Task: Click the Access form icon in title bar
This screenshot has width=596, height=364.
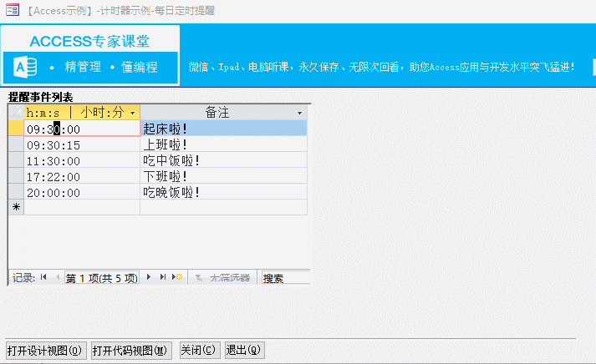Action: tap(13, 10)
